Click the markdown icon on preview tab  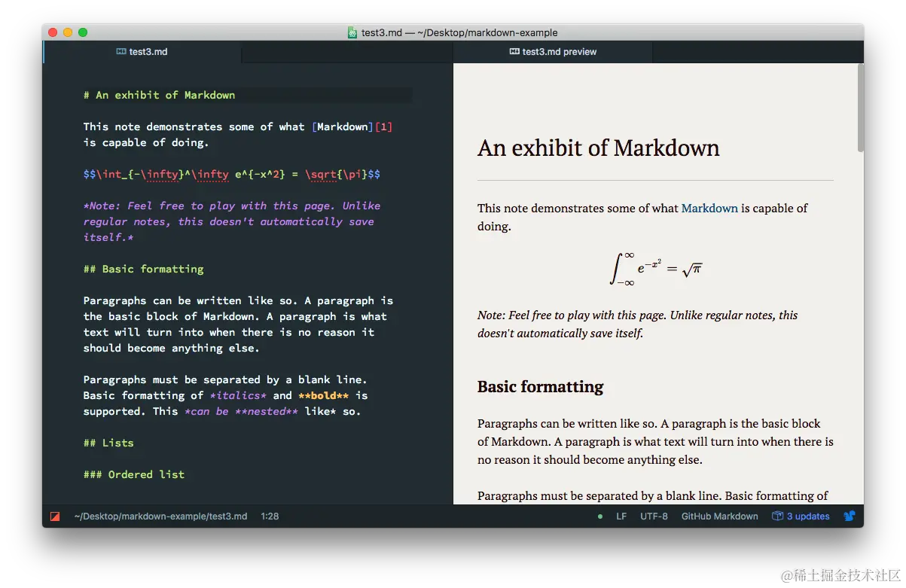(514, 52)
